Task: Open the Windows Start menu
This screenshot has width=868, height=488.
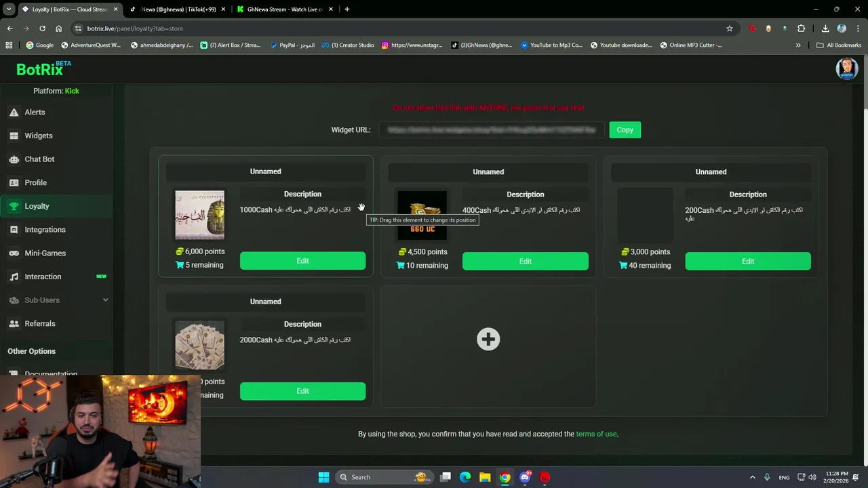Action: coord(323,477)
